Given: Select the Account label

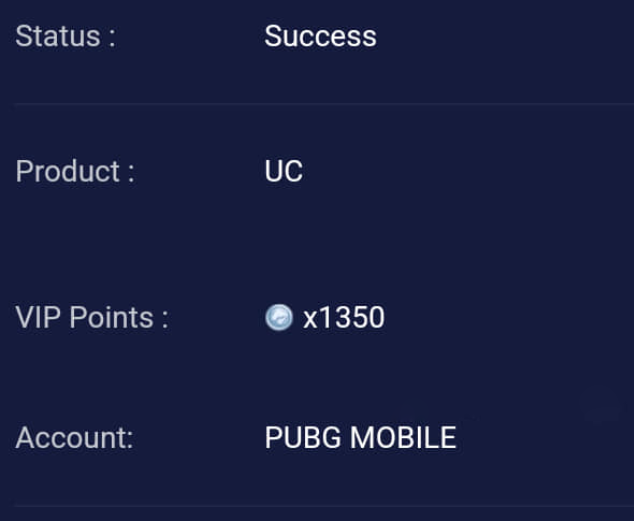Looking at the screenshot, I should (74, 438).
